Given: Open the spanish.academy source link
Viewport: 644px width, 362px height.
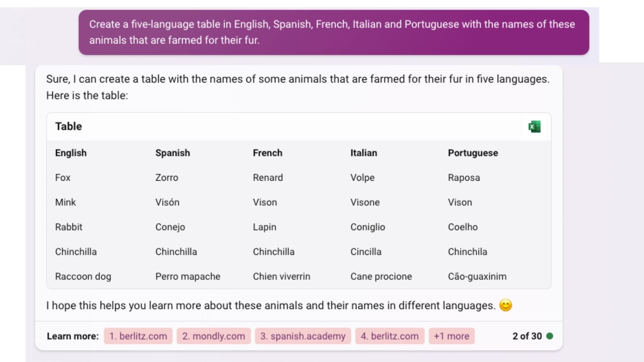Looking at the screenshot, I should (303, 336).
